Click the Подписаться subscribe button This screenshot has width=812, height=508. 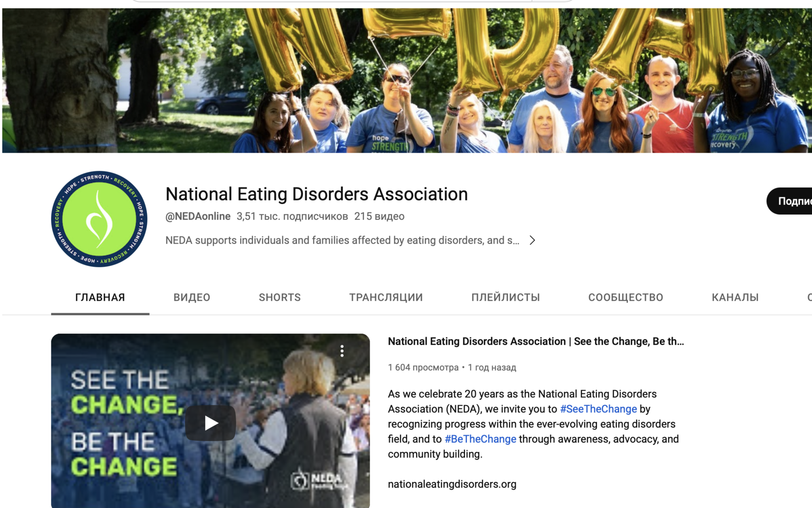789,201
